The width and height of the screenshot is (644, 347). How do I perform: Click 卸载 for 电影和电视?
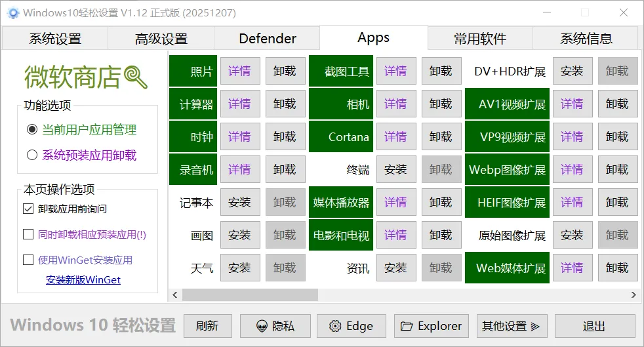point(441,235)
